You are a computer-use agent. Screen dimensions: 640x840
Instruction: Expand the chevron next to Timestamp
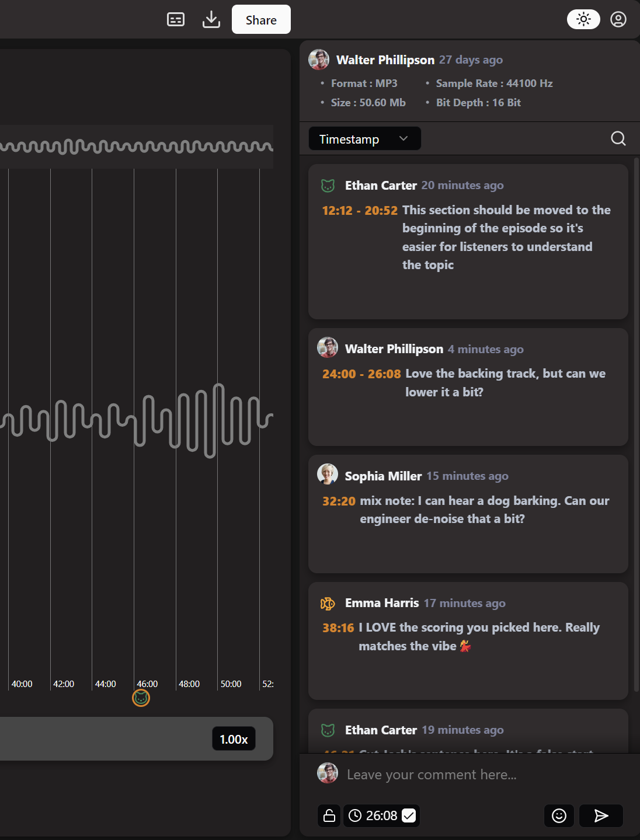tap(403, 138)
